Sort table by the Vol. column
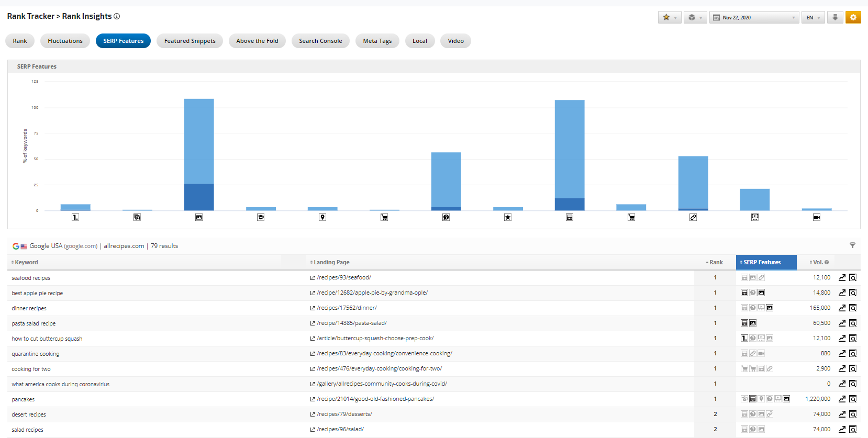The height and width of the screenshot is (438, 868). pyautogui.click(x=819, y=262)
